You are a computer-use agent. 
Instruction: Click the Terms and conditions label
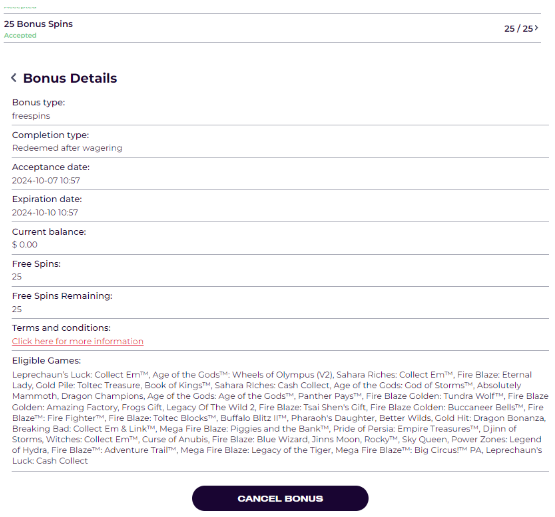point(61,328)
